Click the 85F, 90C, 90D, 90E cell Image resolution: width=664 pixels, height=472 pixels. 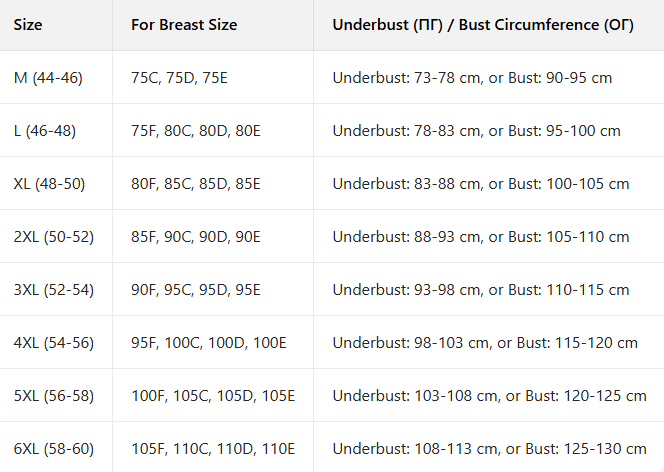tap(196, 237)
